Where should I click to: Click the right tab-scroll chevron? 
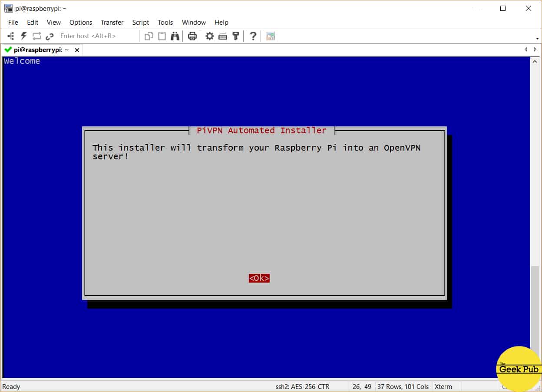[x=535, y=49]
